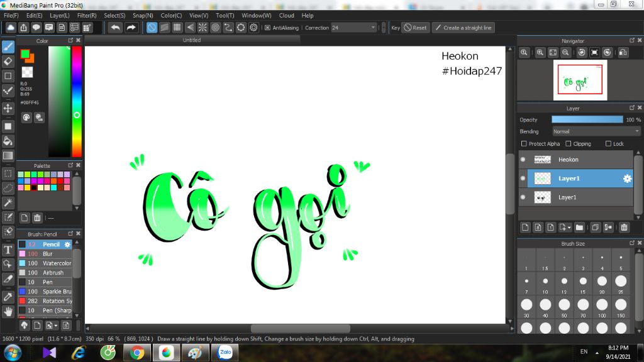
Task: Open the Snap menu
Action: point(143,16)
